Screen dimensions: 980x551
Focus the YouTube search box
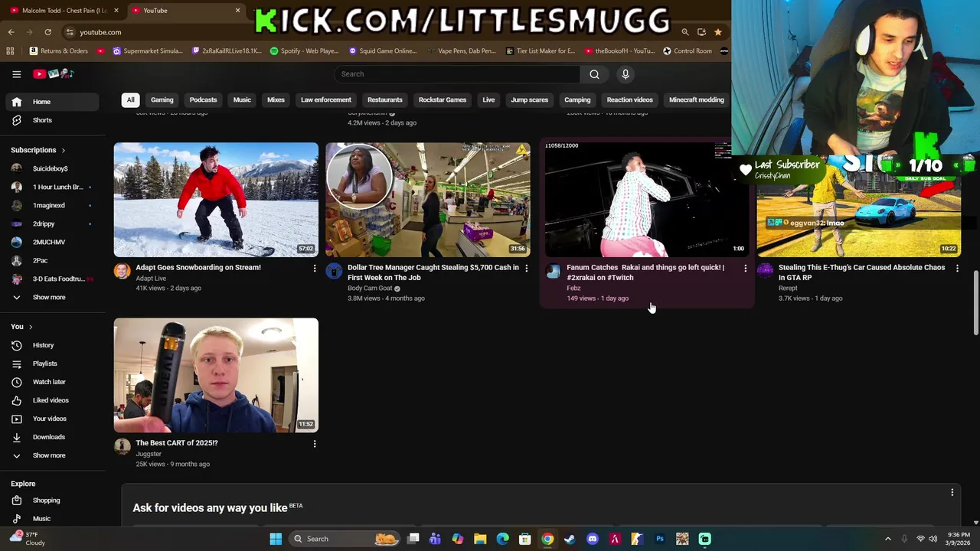[457, 74]
